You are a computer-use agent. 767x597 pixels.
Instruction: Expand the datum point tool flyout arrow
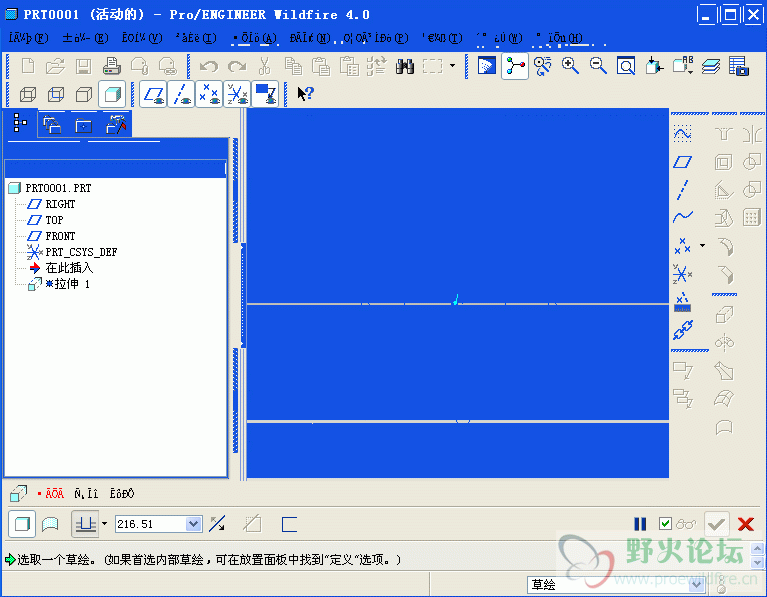[702, 245]
